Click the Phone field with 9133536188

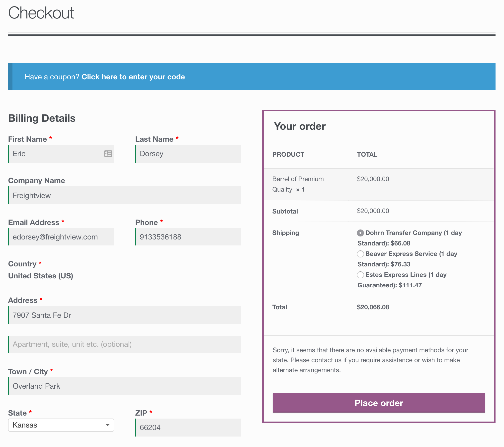(188, 237)
